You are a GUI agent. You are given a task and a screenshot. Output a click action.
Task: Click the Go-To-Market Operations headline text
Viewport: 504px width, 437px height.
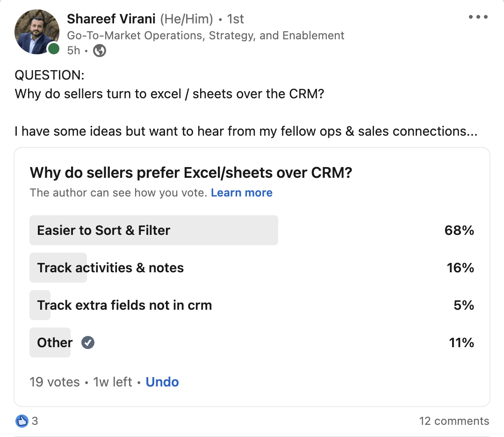point(206,35)
